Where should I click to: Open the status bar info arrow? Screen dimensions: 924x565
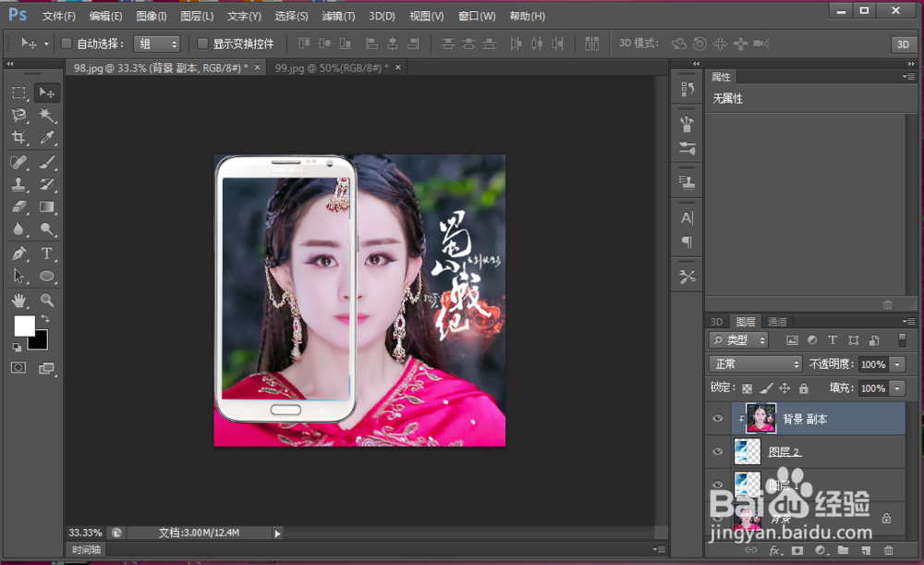click(x=277, y=534)
